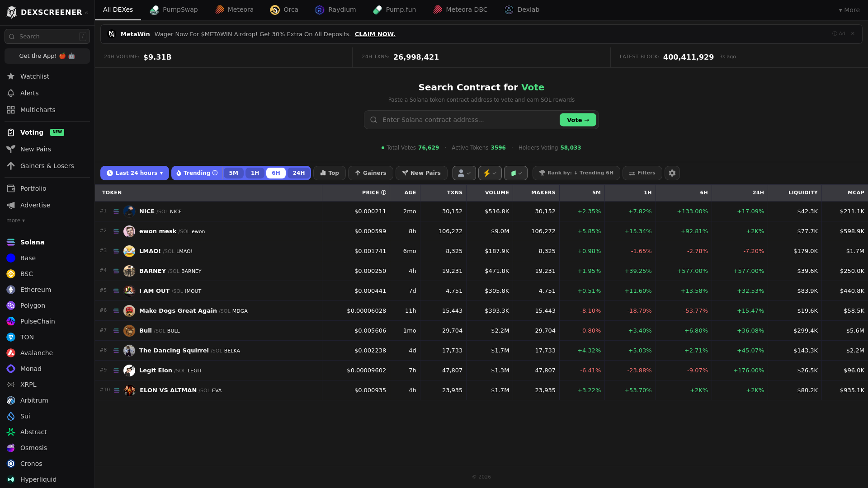Select the Sui chain icon
This screenshot has width=868, height=488.
(x=11, y=416)
